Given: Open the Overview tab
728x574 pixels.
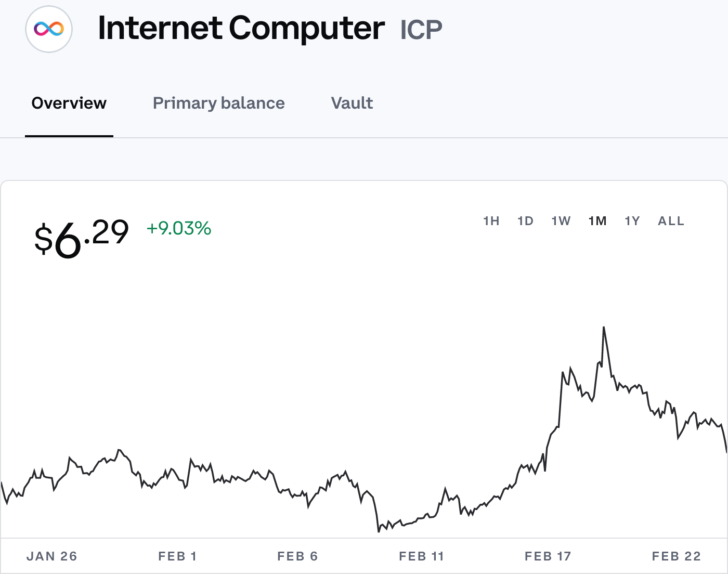Looking at the screenshot, I should [x=69, y=103].
